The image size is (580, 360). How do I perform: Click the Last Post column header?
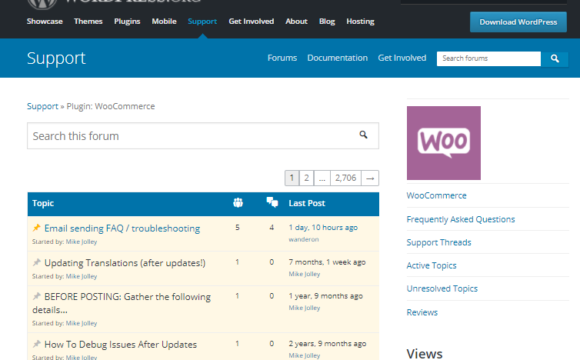coord(307,203)
